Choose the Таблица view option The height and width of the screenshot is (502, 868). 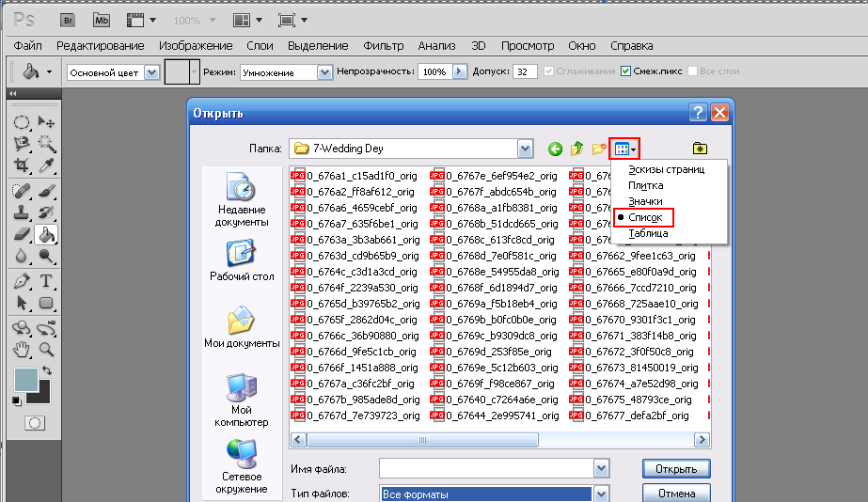649,233
